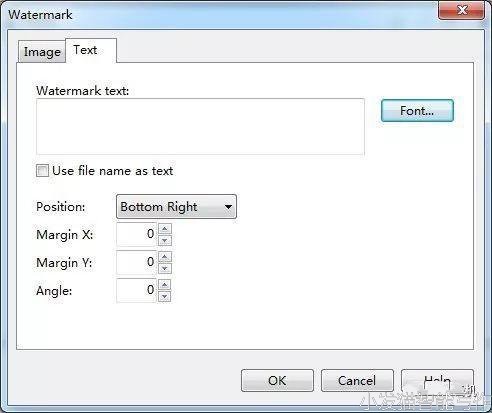Close the Watermark dialog window
492x413 pixels.
pos(462,10)
